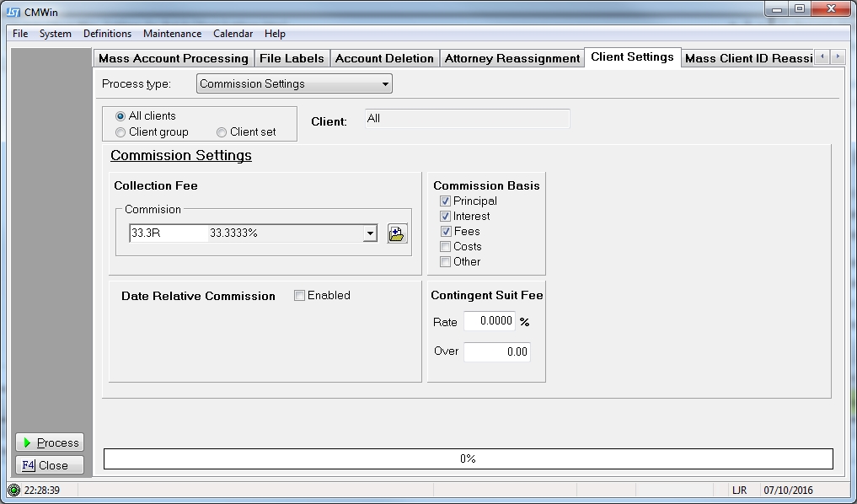Select the Client group radio button
This screenshot has width=857, height=504.
pyautogui.click(x=121, y=132)
